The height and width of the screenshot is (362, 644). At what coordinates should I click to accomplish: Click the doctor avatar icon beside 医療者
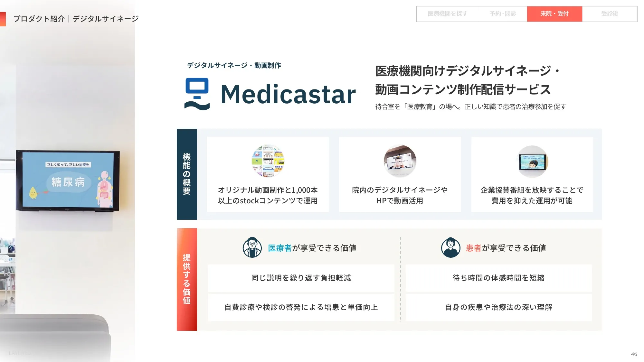coord(252,247)
